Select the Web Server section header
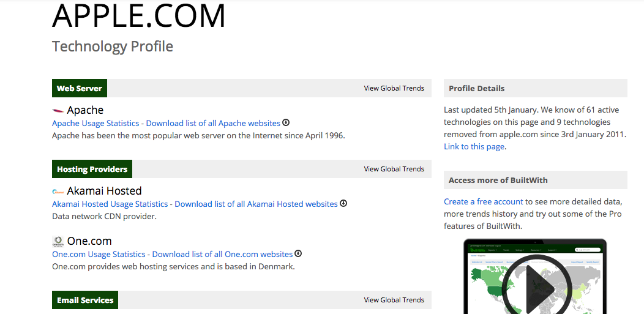644x314 pixels. pos(80,88)
